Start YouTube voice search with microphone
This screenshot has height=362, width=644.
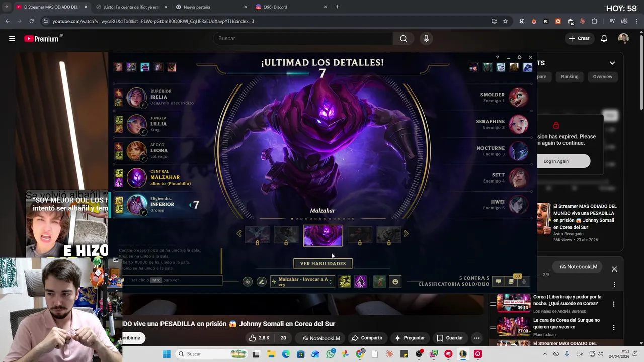click(x=426, y=38)
